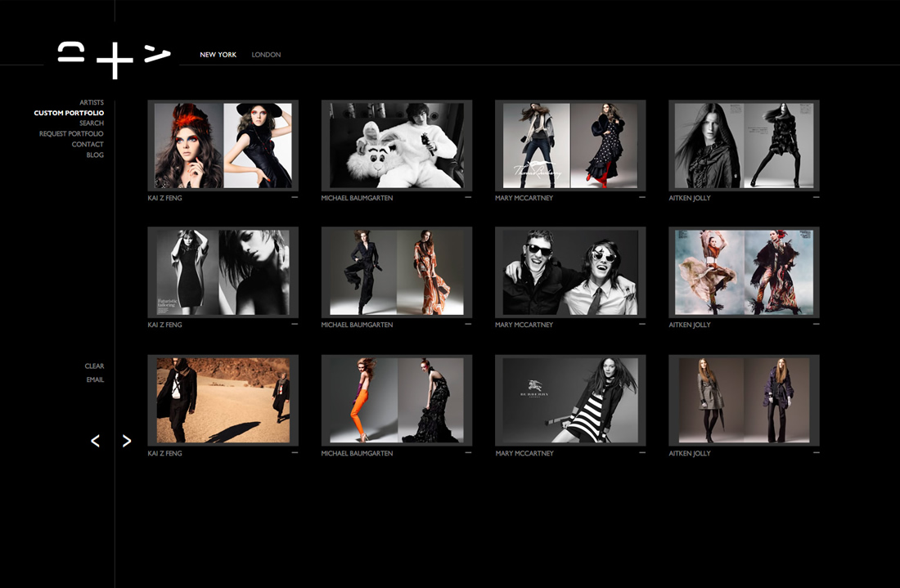Screen dimensions: 900x588
Task: Click the Request Portfolio link
Action: point(71,134)
